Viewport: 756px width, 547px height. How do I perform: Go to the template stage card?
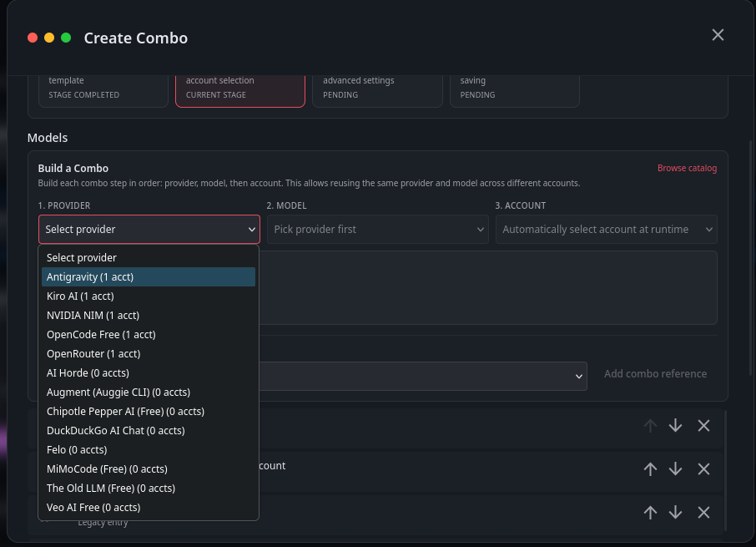pyautogui.click(x=103, y=91)
